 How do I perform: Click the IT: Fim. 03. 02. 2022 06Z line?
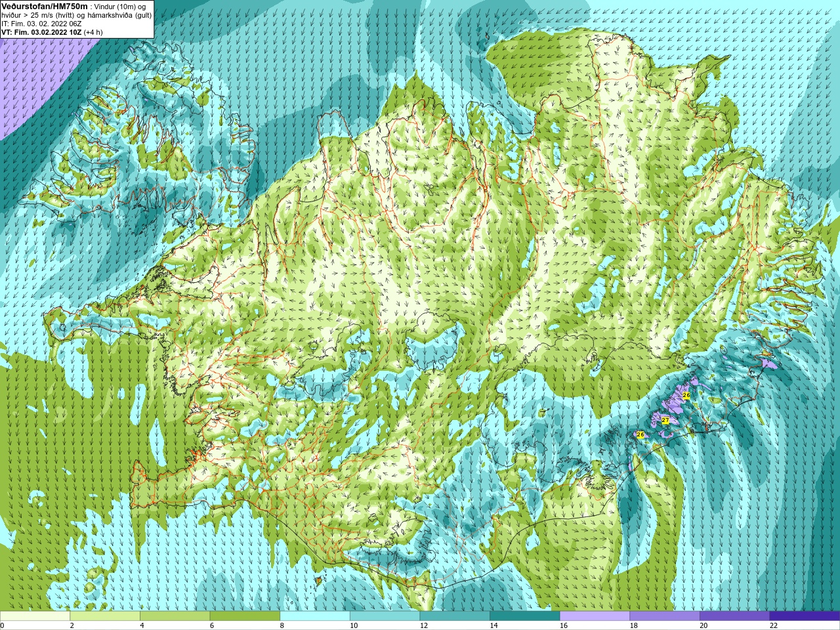41,24
